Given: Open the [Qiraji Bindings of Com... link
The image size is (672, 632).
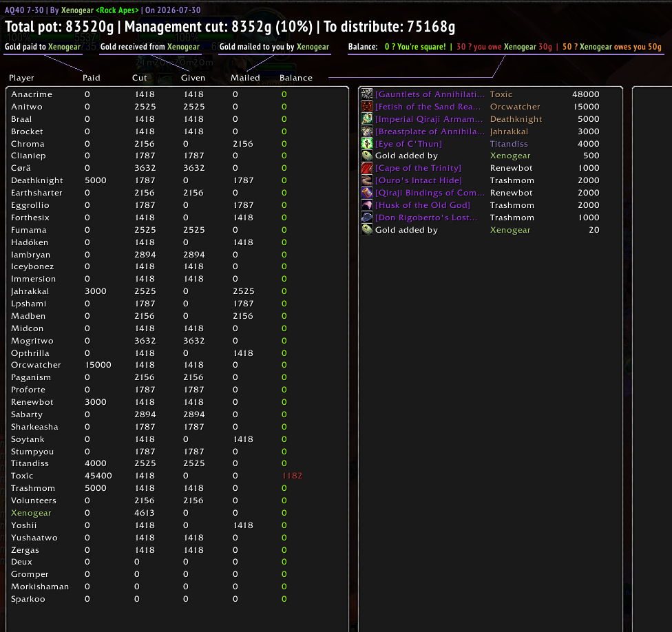Looking at the screenshot, I should [x=430, y=193].
